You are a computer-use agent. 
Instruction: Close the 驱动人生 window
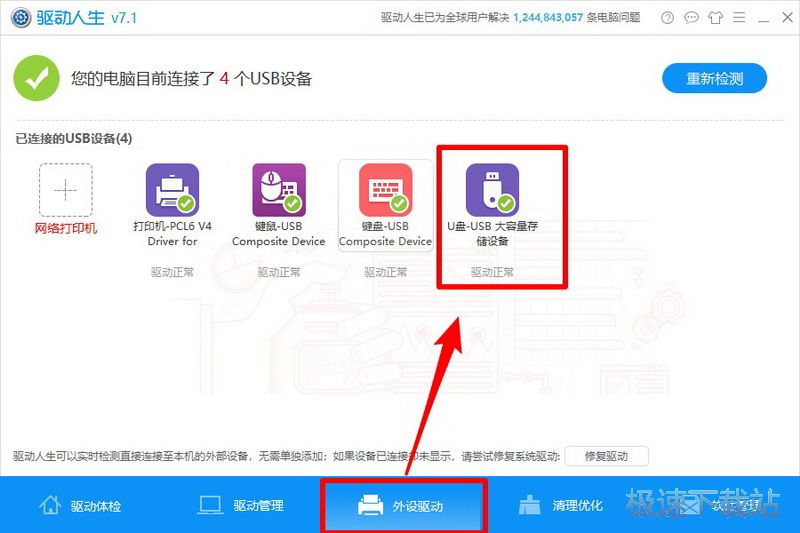[787, 18]
